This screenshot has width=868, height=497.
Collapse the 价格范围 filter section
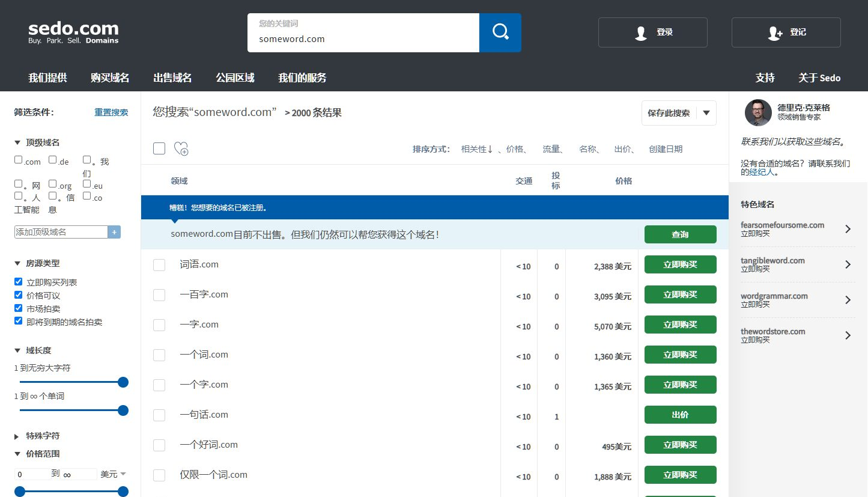(17, 454)
